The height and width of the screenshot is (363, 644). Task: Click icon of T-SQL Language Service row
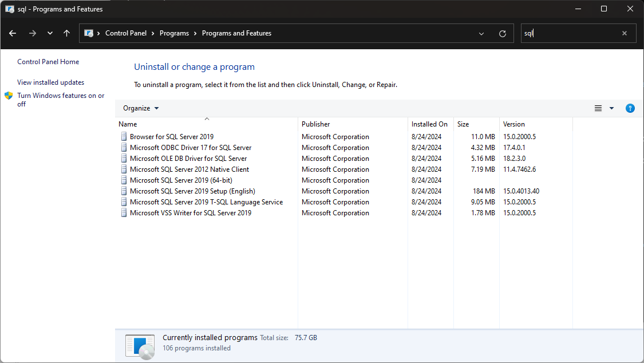124,202
